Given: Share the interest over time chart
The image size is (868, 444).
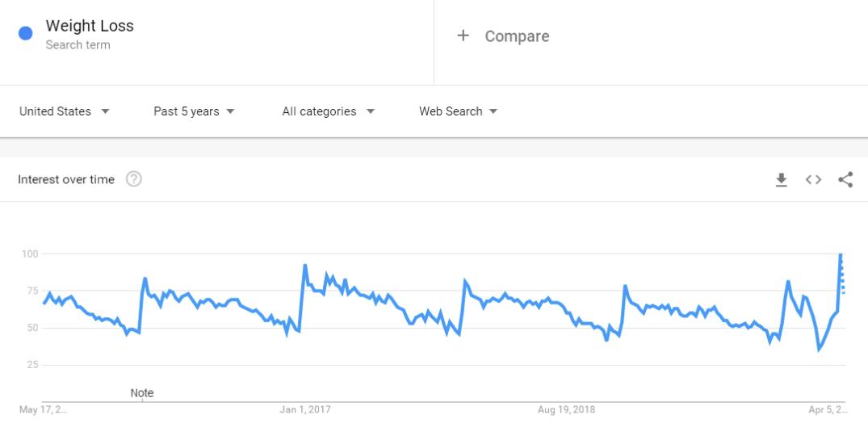Looking at the screenshot, I should click(845, 179).
